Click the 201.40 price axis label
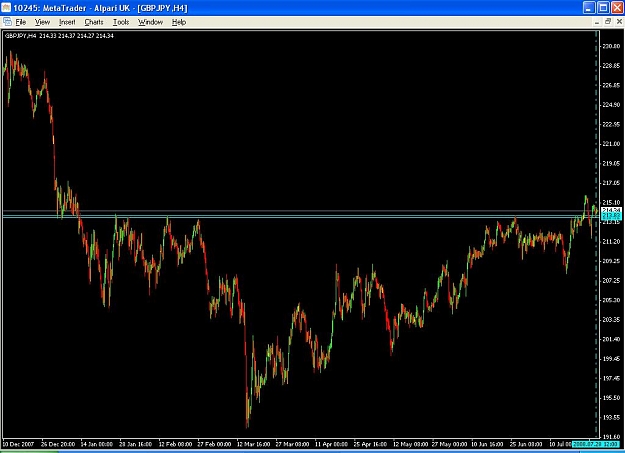The width and height of the screenshot is (625, 453). pyautogui.click(x=611, y=339)
